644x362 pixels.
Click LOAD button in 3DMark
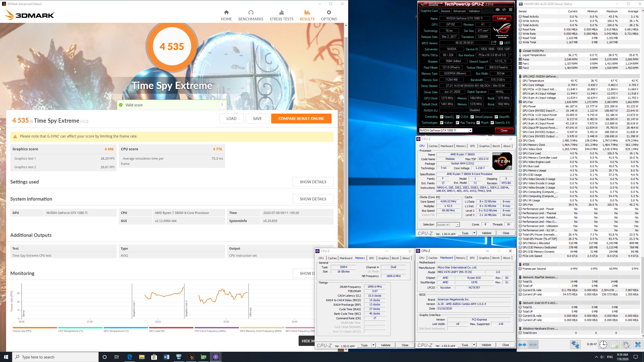click(231, 118)
